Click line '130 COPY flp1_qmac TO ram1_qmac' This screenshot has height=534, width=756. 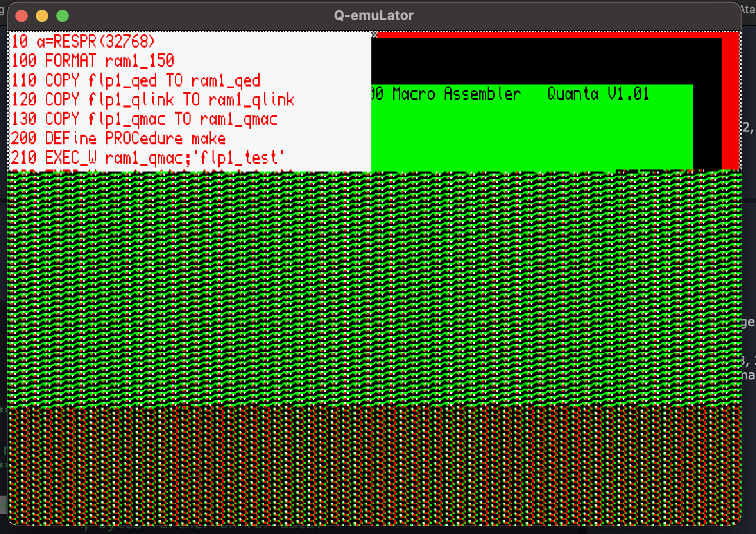pyautogui.click(x=144, y=119)
